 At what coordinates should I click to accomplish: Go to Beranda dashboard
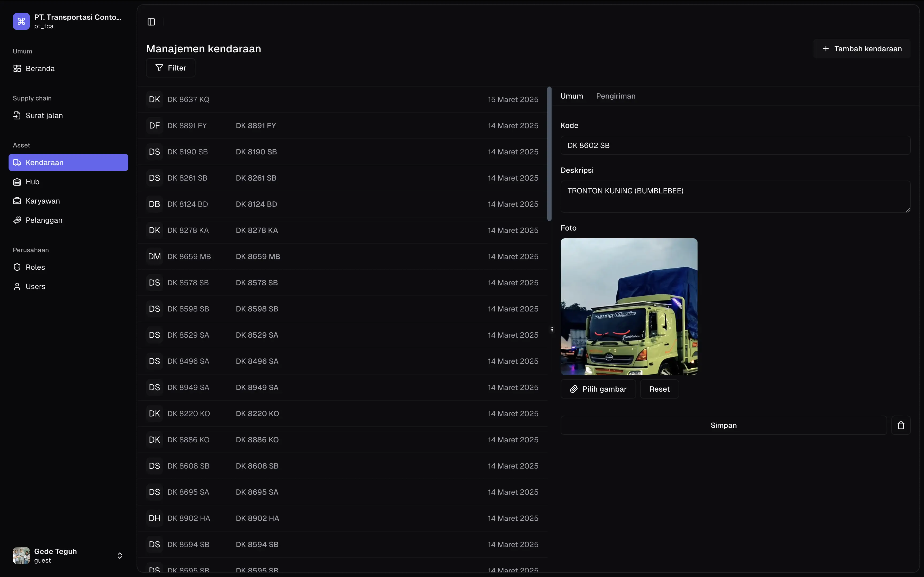[x=40, y=69]
